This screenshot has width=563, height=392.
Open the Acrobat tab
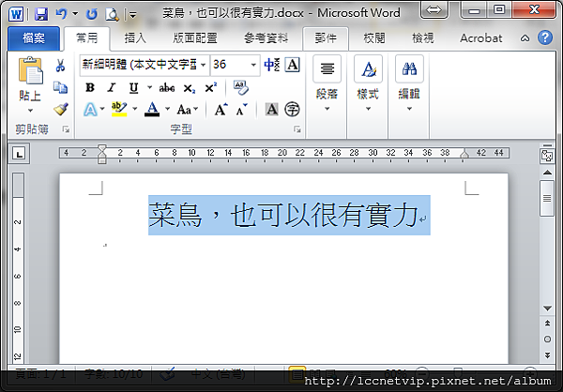481,38
